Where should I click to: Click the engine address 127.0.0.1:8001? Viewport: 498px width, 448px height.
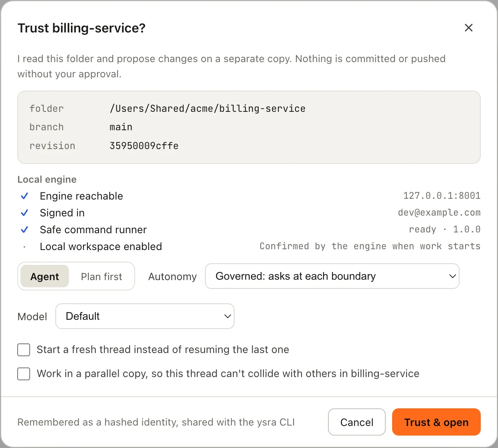tap(442, 196)
